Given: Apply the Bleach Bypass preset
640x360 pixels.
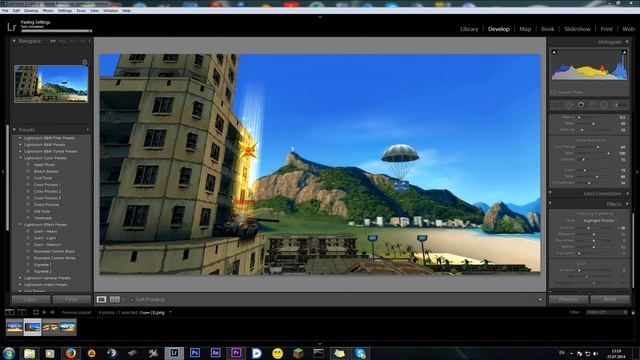Looking at the screenshot, I should click(46, 171).
